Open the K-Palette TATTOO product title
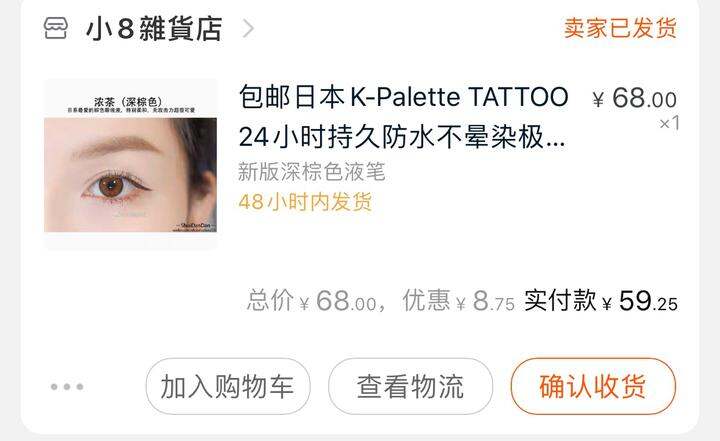720x441 pixels. click(x=404, y=117)
